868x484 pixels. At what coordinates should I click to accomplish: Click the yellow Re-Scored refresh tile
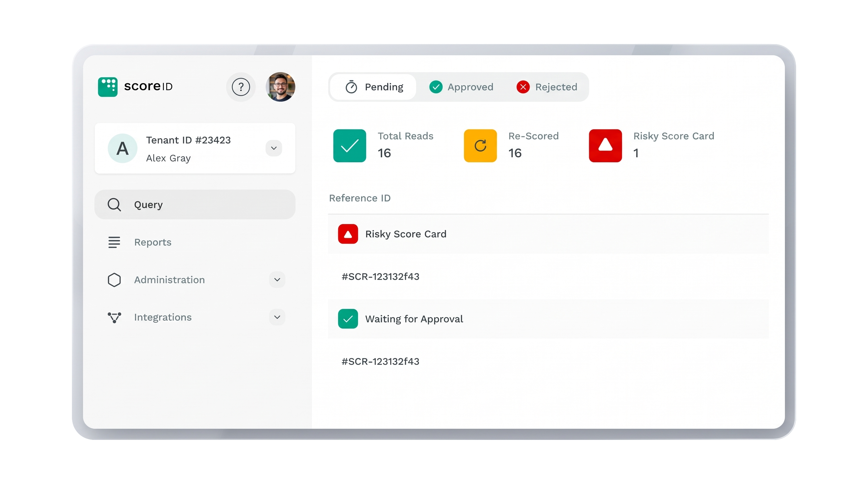[x=480, y=146]
